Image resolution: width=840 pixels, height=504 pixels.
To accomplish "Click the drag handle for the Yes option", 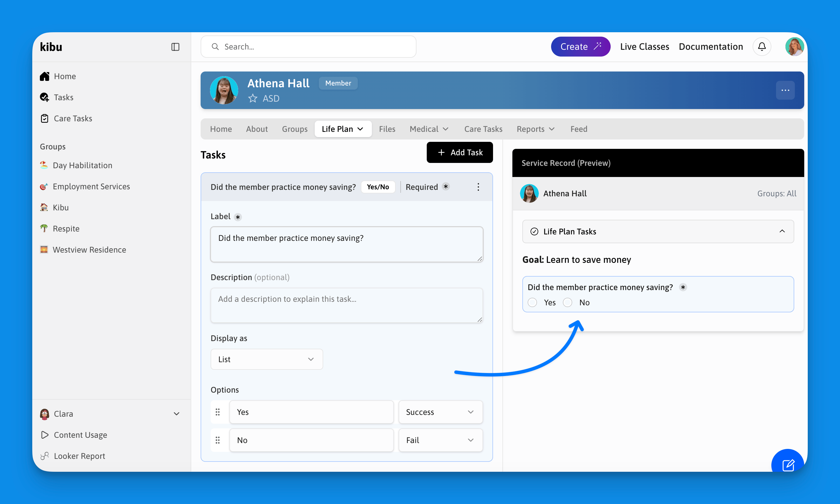I will click(218, 412).
